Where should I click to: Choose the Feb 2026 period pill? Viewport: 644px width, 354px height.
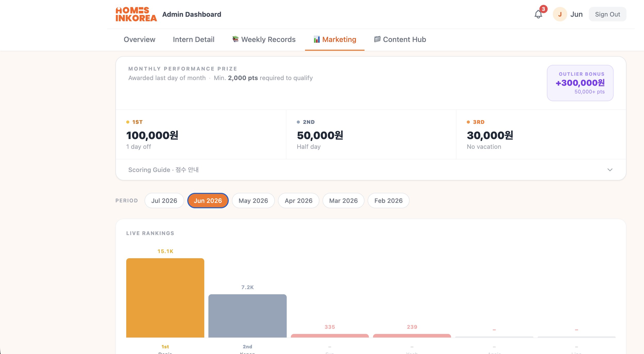point(388,201)
